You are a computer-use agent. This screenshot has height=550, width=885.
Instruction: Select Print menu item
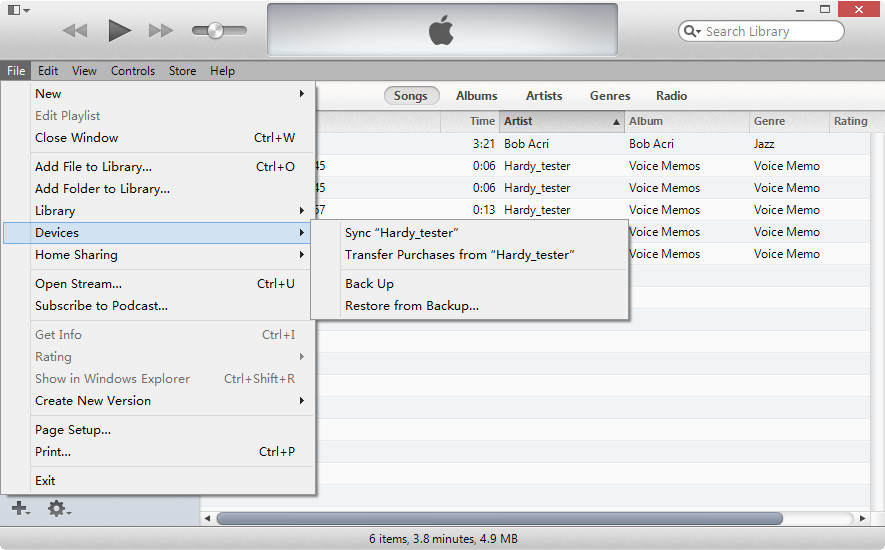point(158,452)
